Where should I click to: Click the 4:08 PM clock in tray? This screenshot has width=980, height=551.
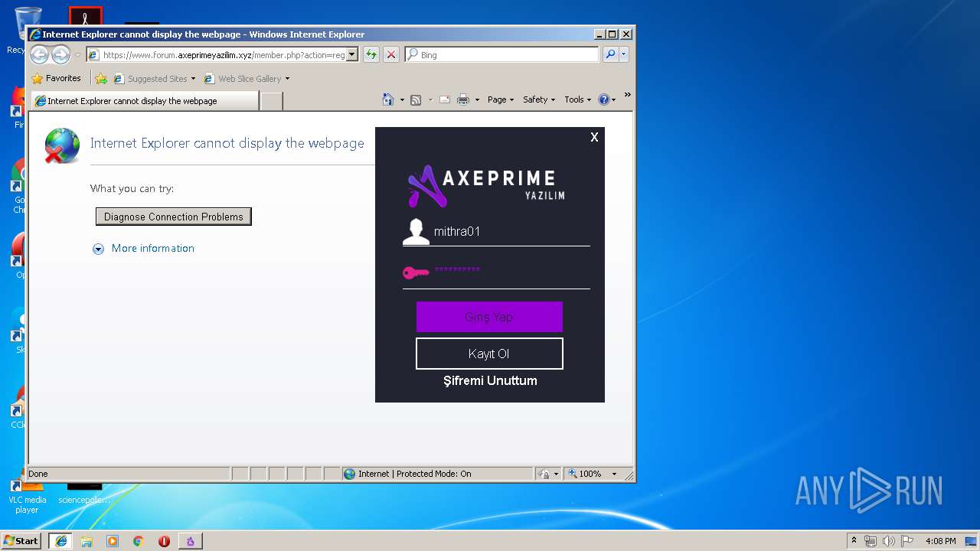coord(940,541)
